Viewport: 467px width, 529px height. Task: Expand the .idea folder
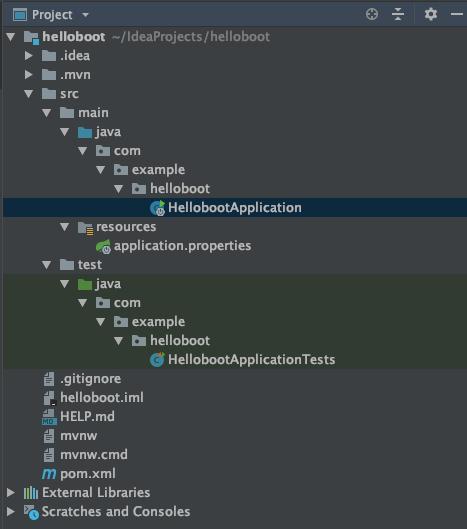[29, 56]
